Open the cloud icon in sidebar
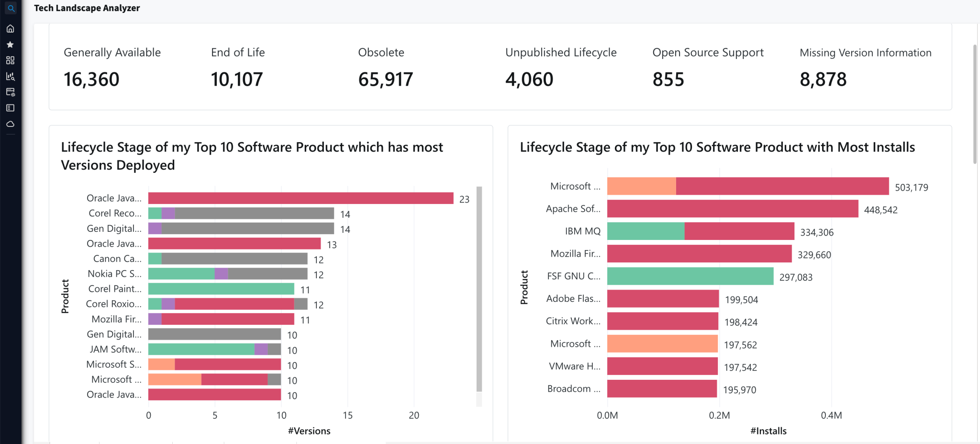 click(x=10, y=124)
